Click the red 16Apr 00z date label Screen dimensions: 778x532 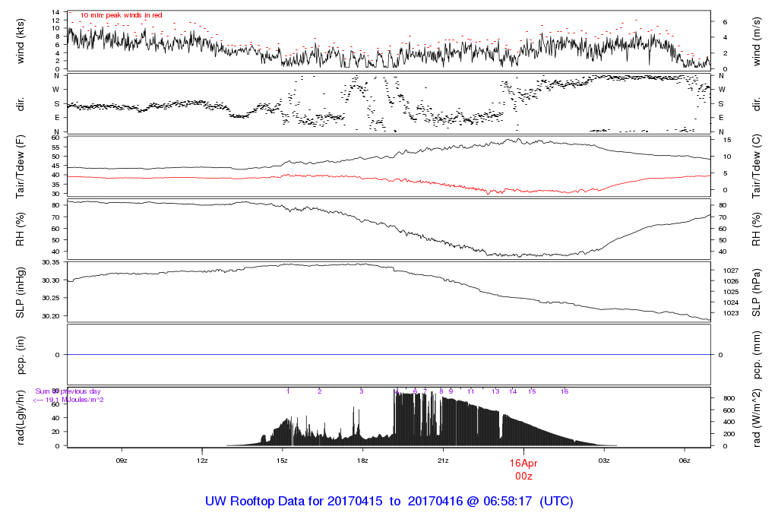(x=523, y=470)
